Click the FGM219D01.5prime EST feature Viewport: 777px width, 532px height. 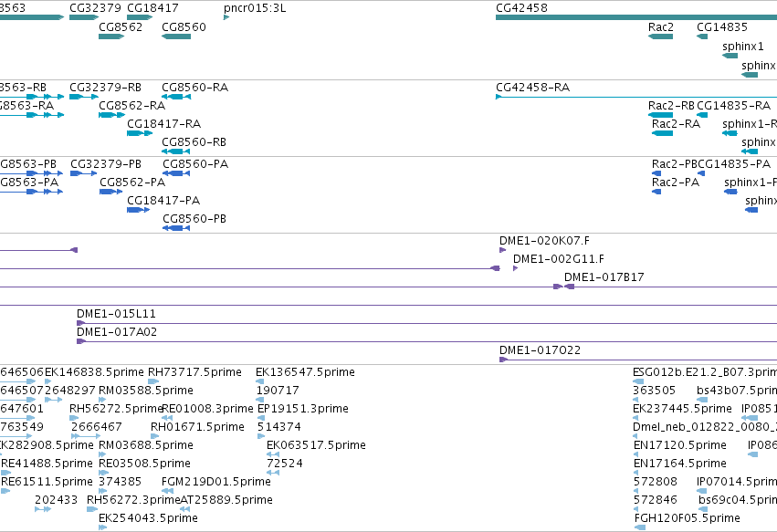[167, 491]
